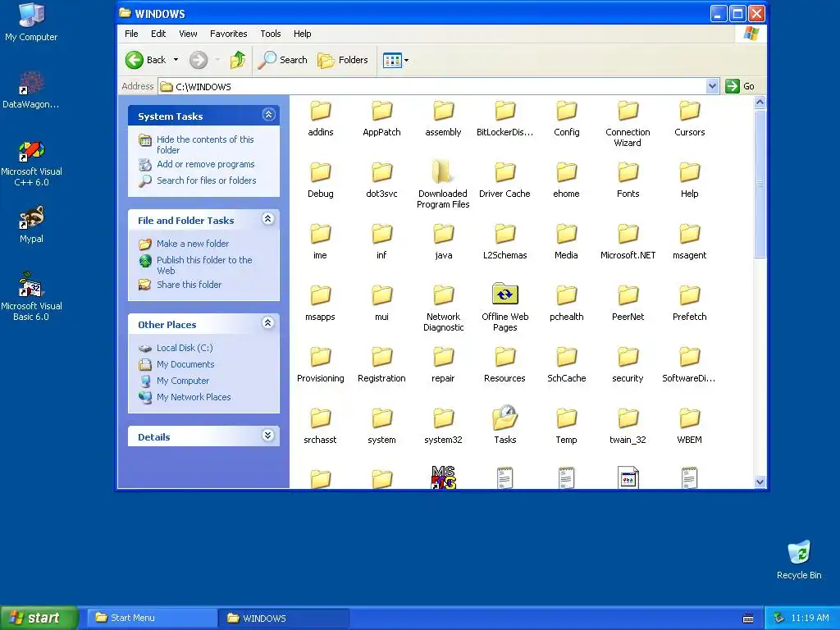The width and height of the screenshot is (840, 630).
Task: Go to My Network Places
Action: coord(194,397)
